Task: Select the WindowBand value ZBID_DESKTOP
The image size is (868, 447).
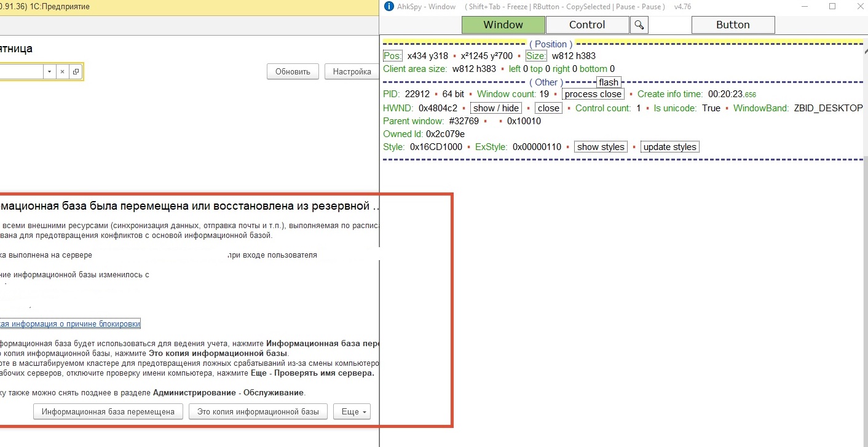Action: click(x=829, y=108)
